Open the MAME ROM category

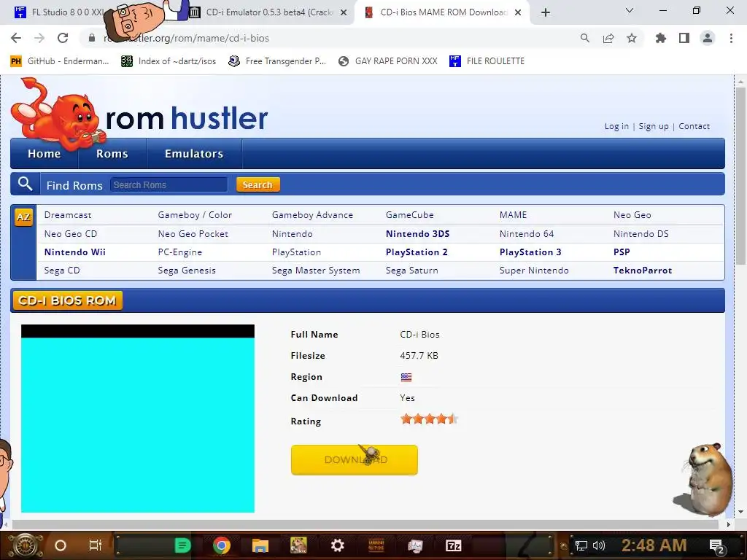point(513,215)
